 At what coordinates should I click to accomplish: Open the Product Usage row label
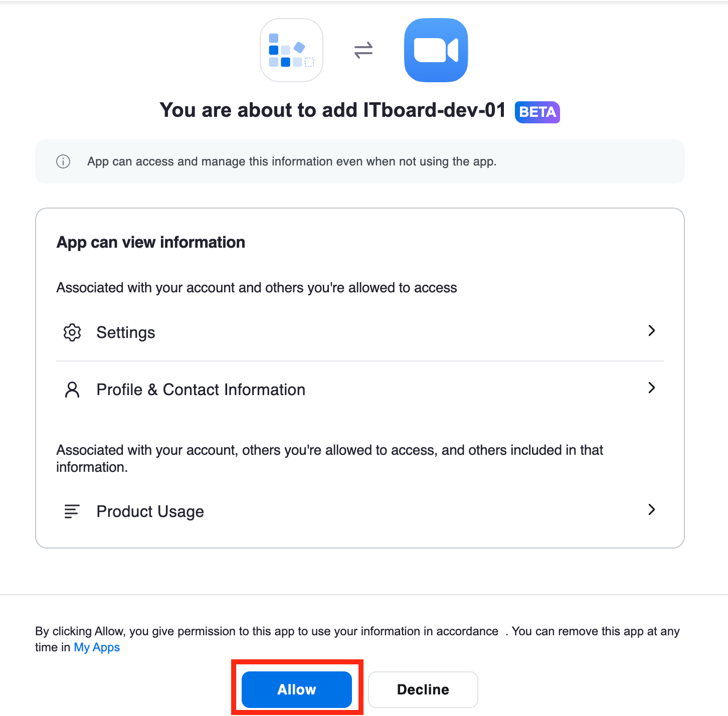(150, 511)
